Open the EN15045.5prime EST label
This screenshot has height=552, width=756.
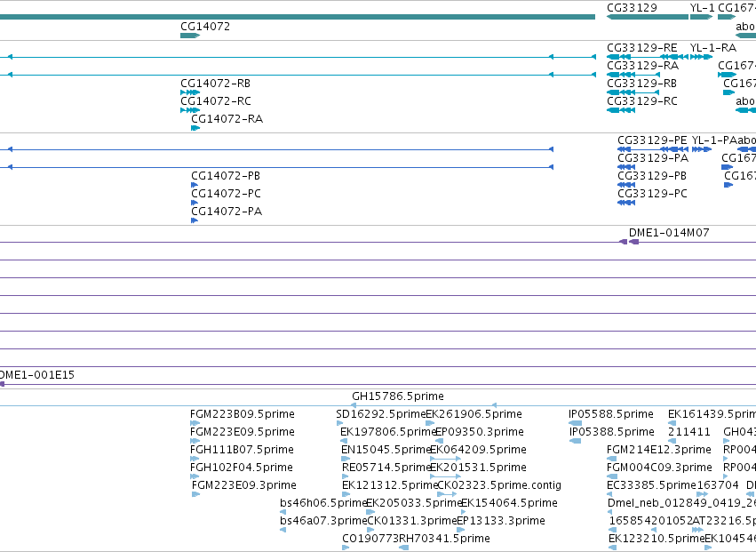click(386, 450)
